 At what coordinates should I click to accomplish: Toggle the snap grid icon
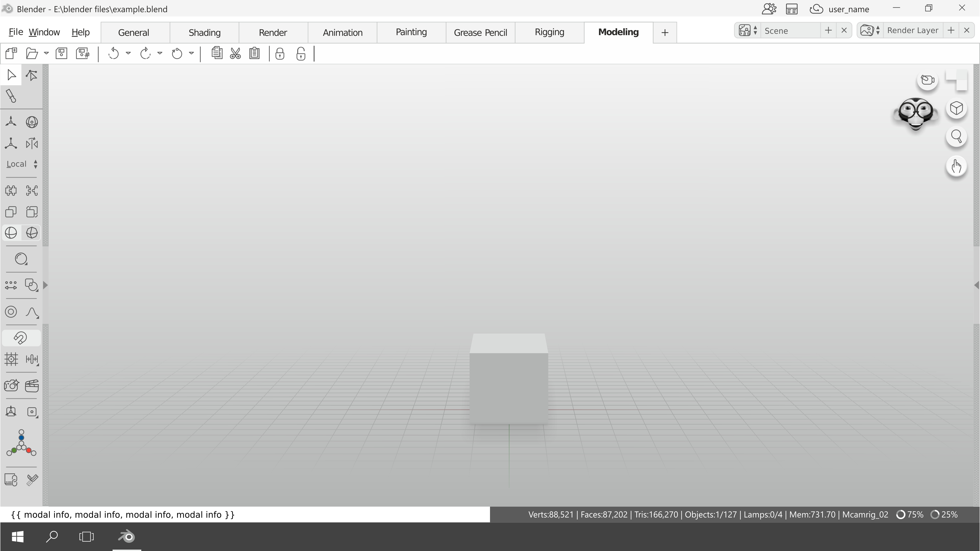11,359
